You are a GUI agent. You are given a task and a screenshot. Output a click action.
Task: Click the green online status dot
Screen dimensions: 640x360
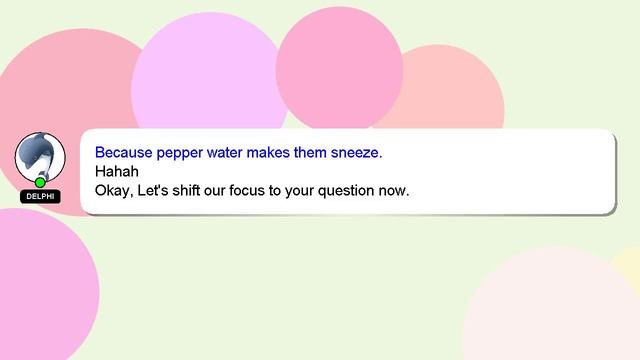(40, 182)
